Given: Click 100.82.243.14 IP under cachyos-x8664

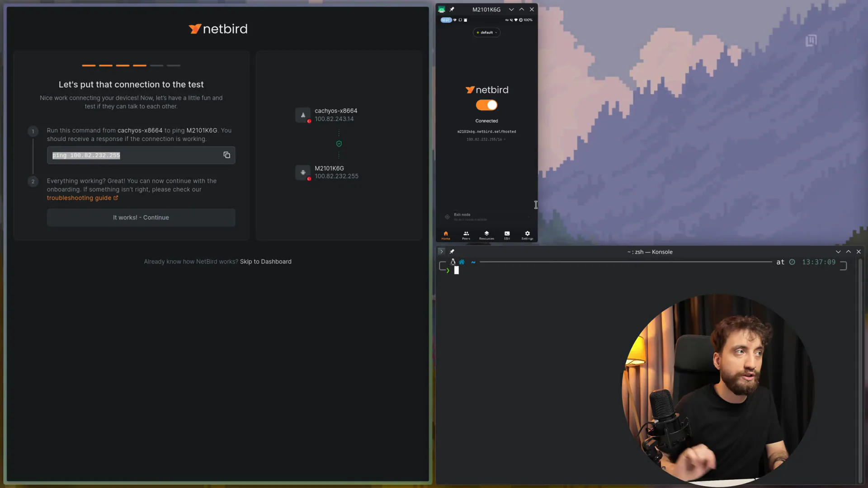Looking at the screenshot, I should pyautogui.click(x=334, y=119).
